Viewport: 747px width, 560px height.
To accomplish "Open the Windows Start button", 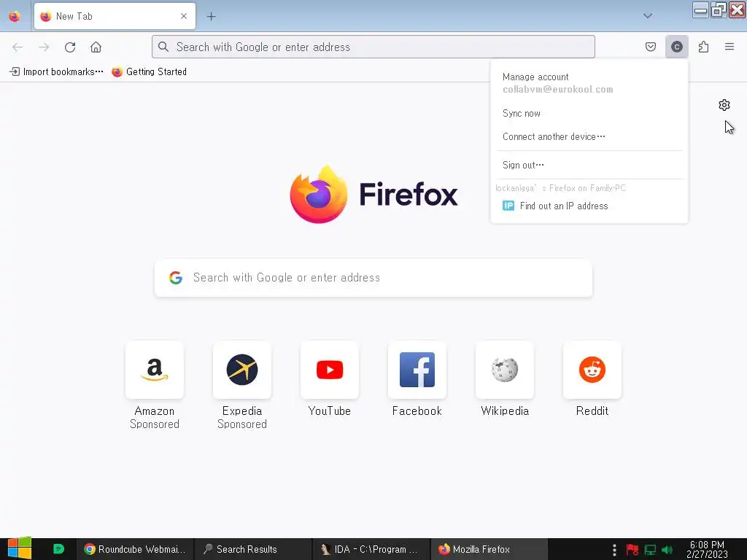I will pos(20,548).
